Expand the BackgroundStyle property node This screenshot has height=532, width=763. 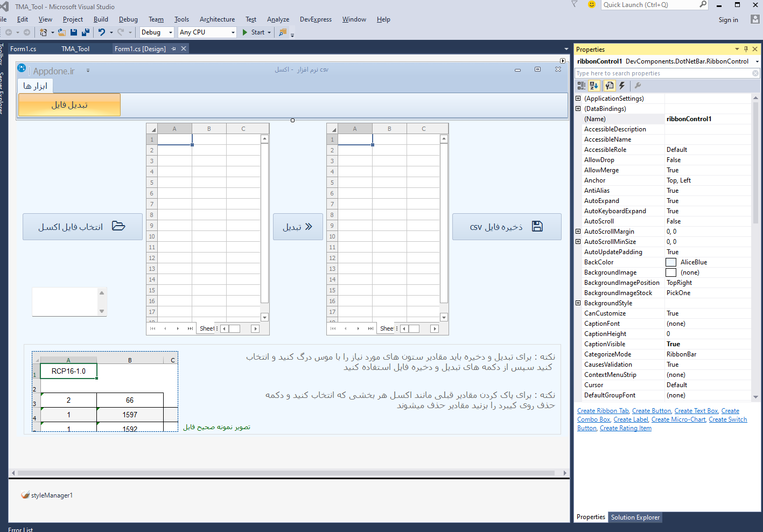[x=578, y=303]
